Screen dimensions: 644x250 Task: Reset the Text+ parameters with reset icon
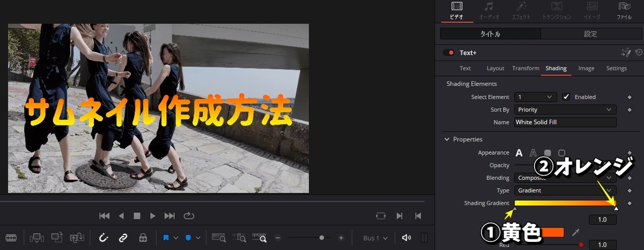(x=639, y=53)
